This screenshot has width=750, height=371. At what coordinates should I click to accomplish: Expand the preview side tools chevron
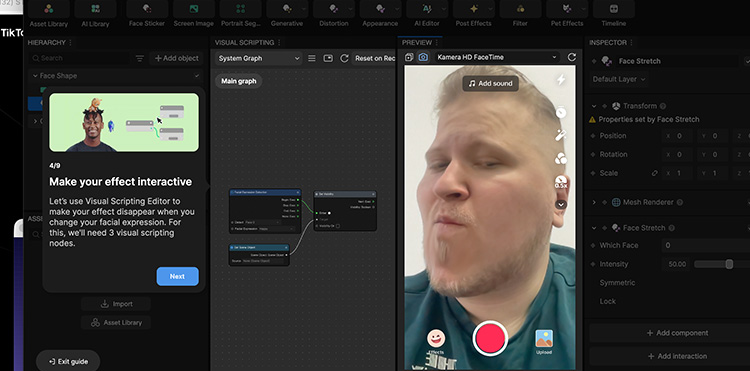click(x=561, y=205)
